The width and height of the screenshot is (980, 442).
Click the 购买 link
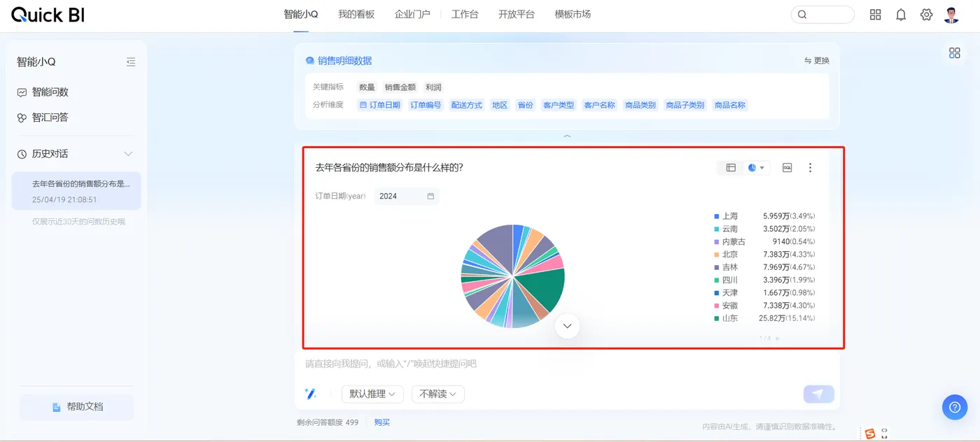[382, 422]
